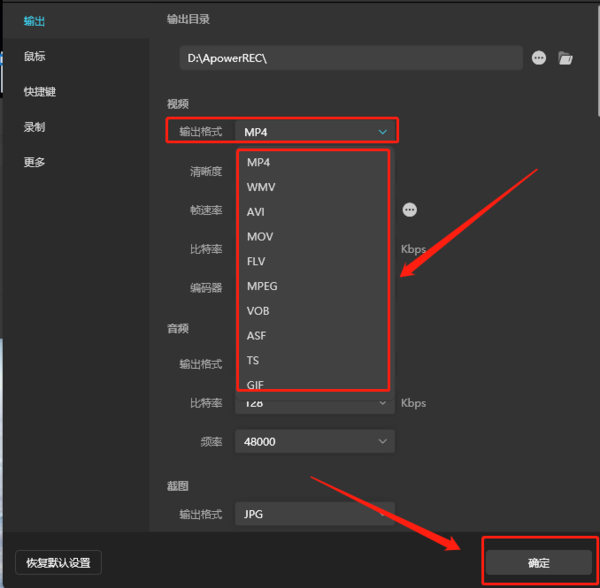Select MPEG from the format list
Image resolution: width=600 pixels, height=588 pixels.
(262, 286)
